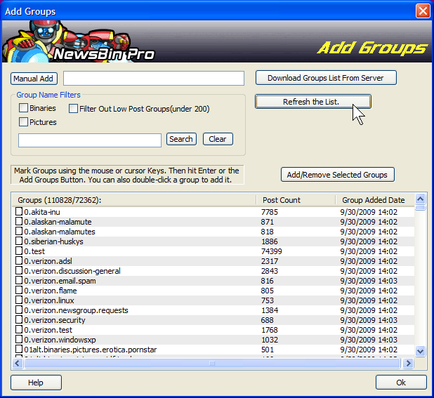Clear the group name filter
Screen dimensions: 434x398
click(x=218, y=139)
